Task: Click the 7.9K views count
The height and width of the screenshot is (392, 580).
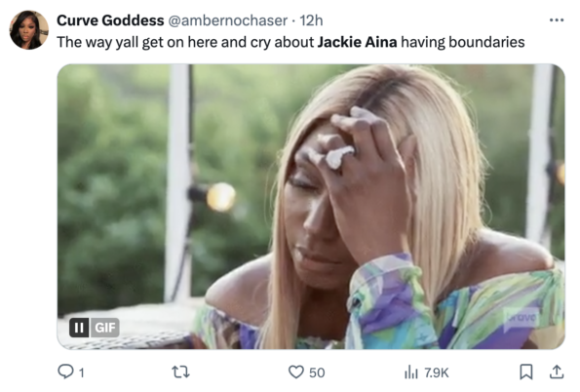Action: point(437,372)
